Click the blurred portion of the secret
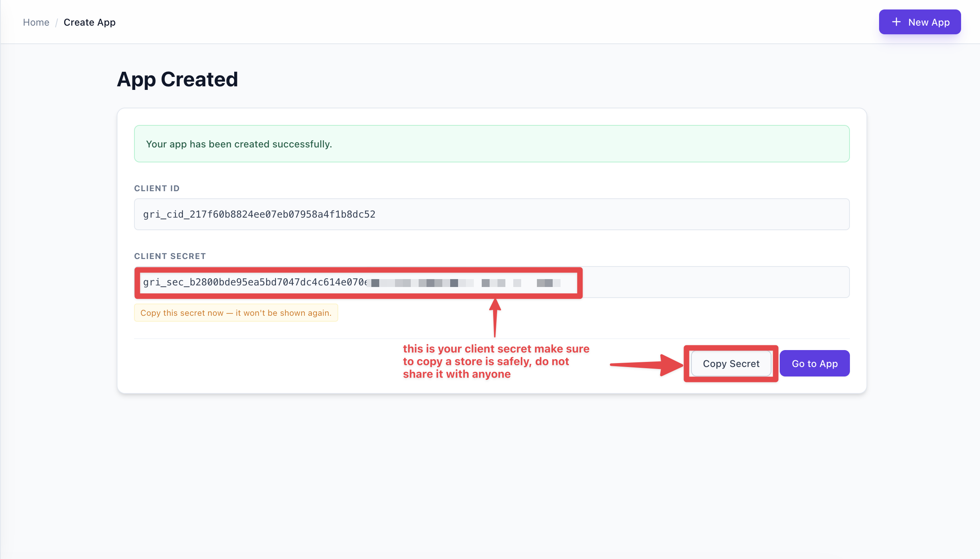This screenshot has height=559, width=980. tap(465, 282)
